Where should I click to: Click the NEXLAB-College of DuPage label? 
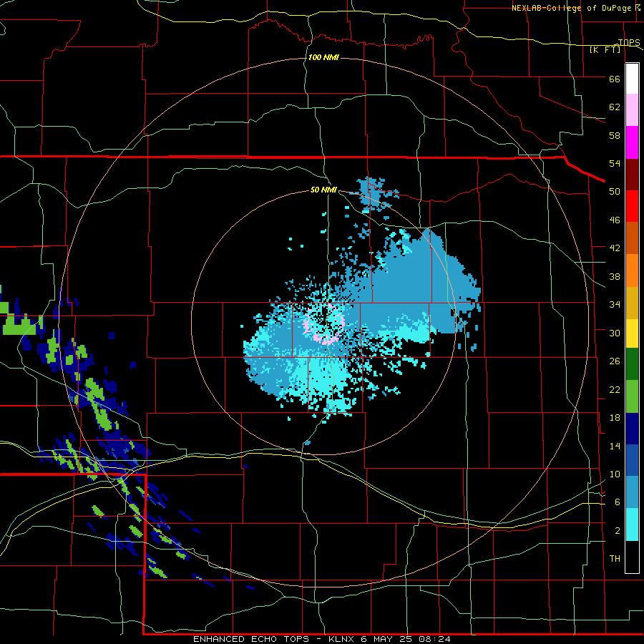573,8
